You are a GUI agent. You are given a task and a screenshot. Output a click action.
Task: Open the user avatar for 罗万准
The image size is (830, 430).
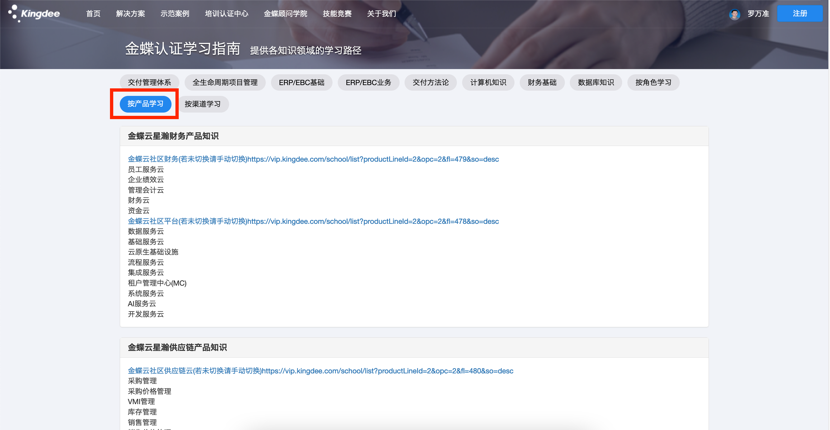[x=734, y=14]
